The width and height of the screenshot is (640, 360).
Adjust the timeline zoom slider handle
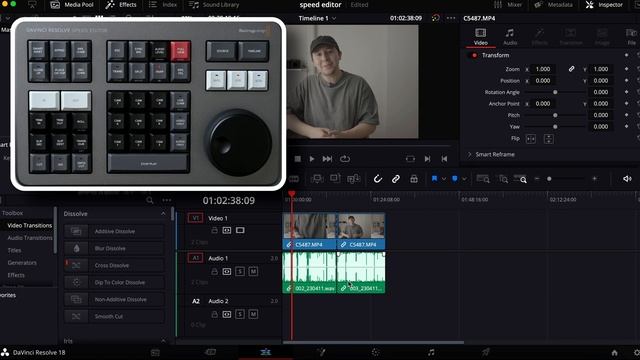pyautogui.click(x=549, y=179)
